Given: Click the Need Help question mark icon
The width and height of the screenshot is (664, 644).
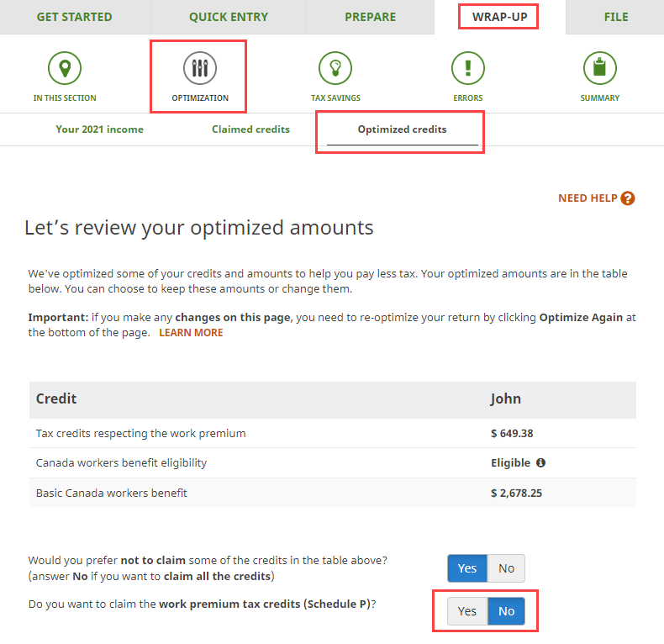Looking at the screenshot, I should [628, 198].
